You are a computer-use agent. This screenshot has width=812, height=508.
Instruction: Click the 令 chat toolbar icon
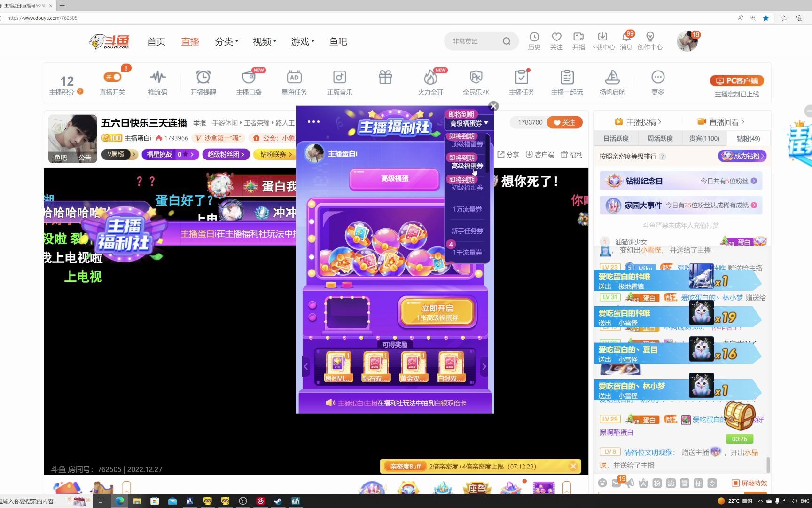(x=712, y=483)
